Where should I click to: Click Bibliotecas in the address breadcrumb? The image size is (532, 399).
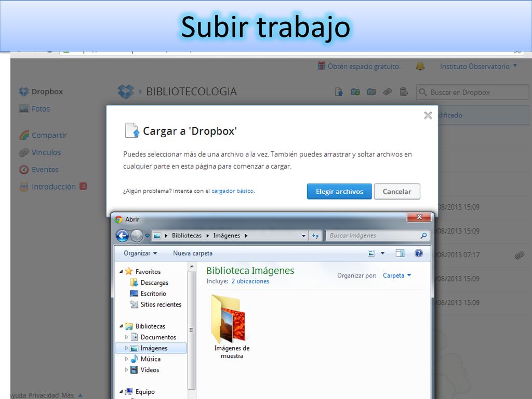click(187, 235)
